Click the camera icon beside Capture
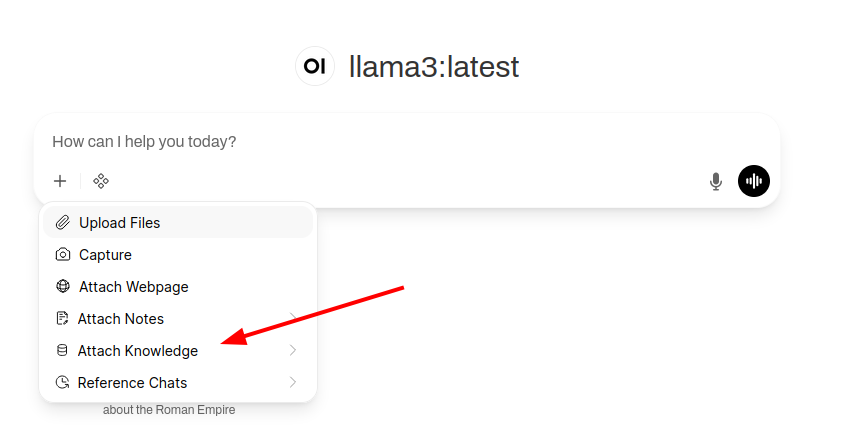 pos(63,255)
